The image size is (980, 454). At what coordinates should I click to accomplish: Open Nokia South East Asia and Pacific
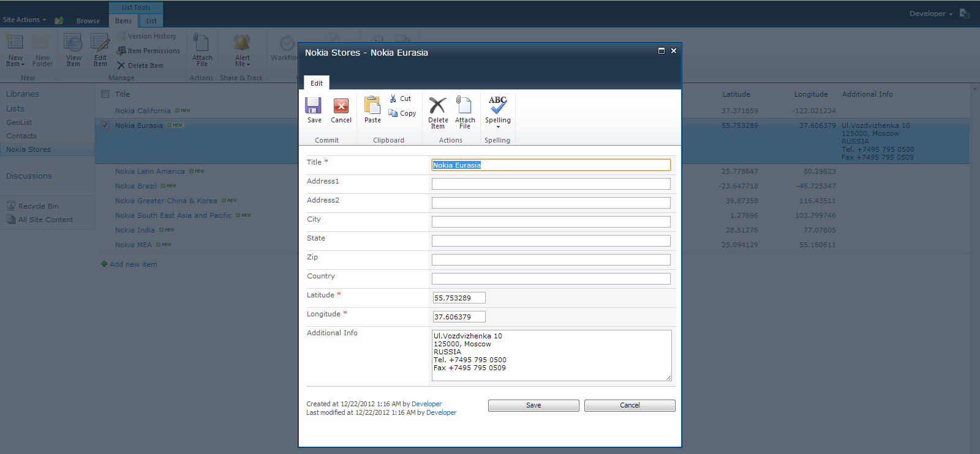pos(173,215)
